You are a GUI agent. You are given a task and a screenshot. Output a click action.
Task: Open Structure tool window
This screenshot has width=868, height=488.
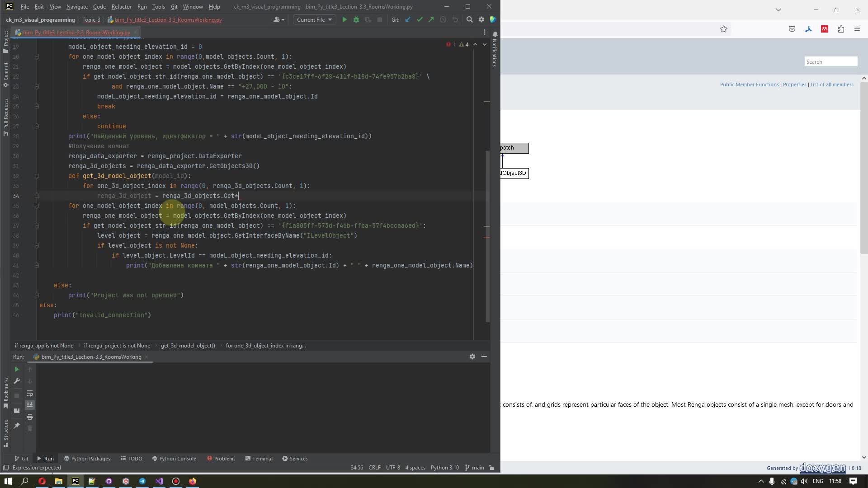[x=5, y=433]
